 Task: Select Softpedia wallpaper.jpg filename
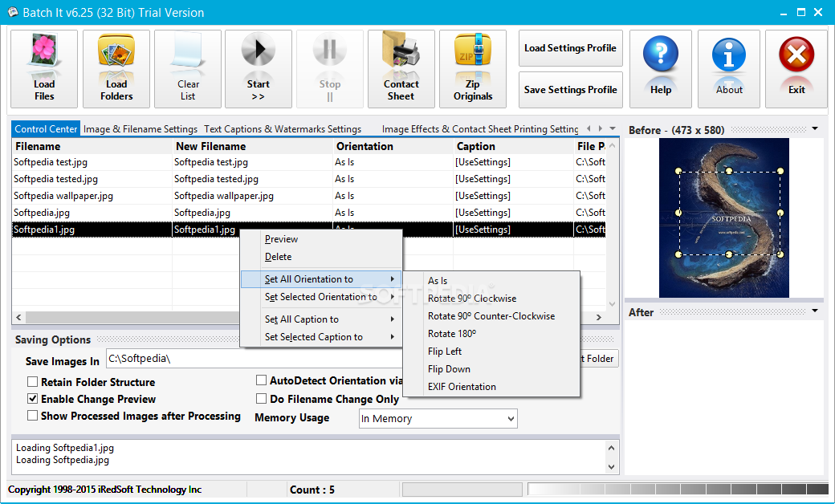click(63, 196)
